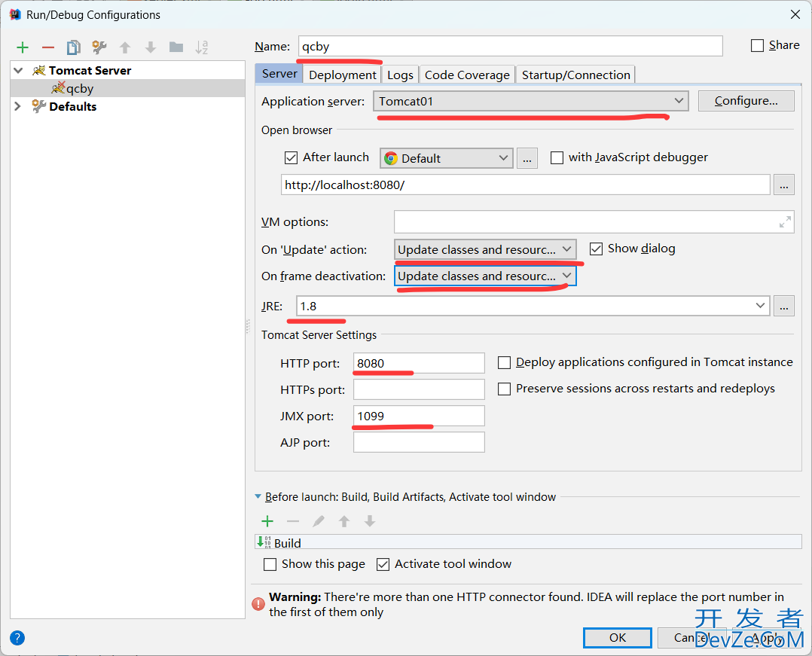Open the JRE 1.8 dropdown

click(x=533, y=306)
